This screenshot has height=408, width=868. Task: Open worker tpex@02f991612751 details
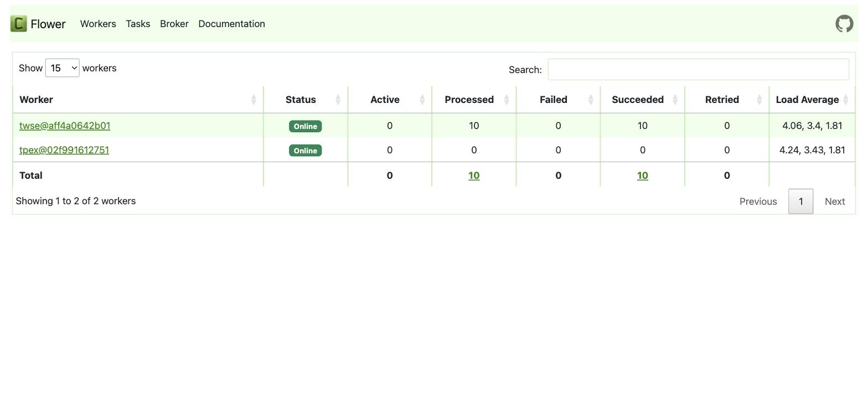64,150
